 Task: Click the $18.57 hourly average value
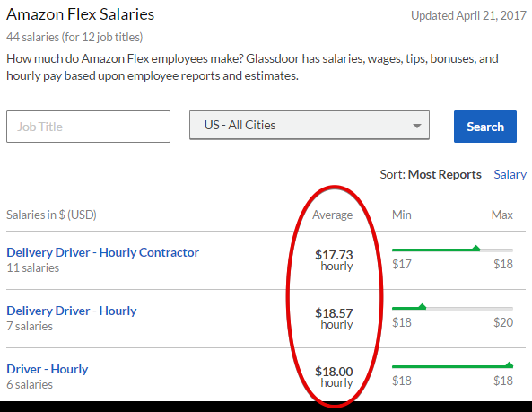click(334, 319)
